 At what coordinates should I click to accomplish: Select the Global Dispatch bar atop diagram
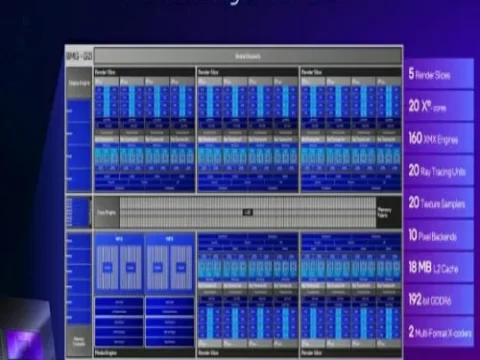(248, 56)
